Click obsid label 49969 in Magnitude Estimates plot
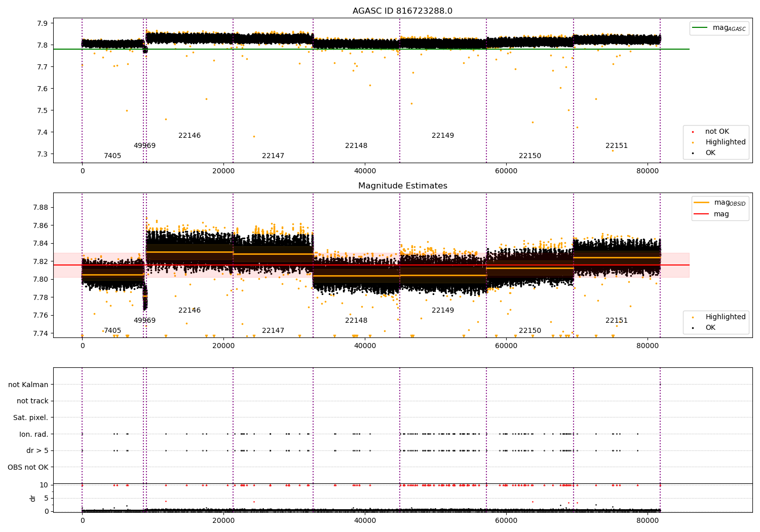This screenshot has height=532, width=760. [144, 321]
